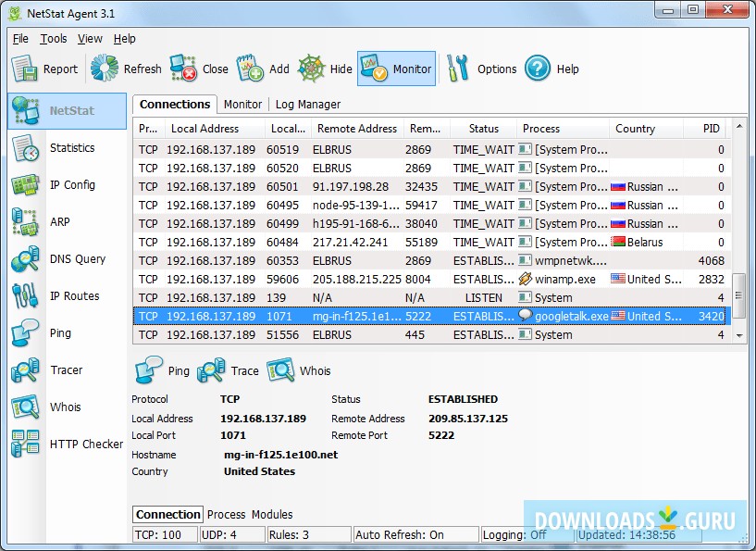Viewport: 756px width, 551px height.
Task: Click the Refresh toolbar icon
Action: pos(105,69)
